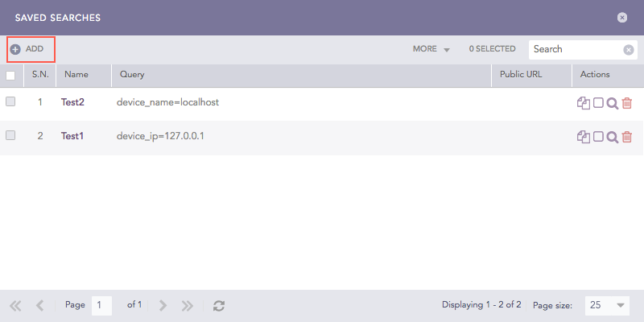Clear the search box with the X icon
The height and width of the screenshot is (322, 644).
point(629,50)
